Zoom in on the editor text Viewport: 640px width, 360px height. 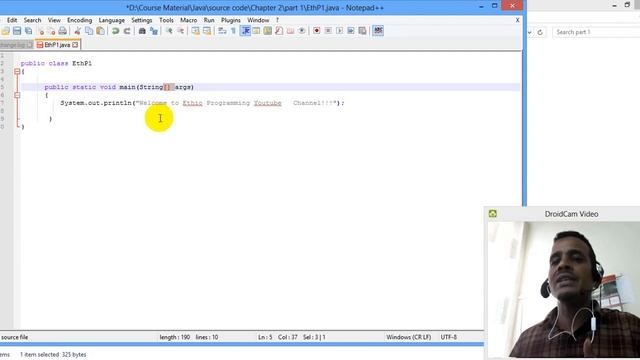click(x=169, y=31)
